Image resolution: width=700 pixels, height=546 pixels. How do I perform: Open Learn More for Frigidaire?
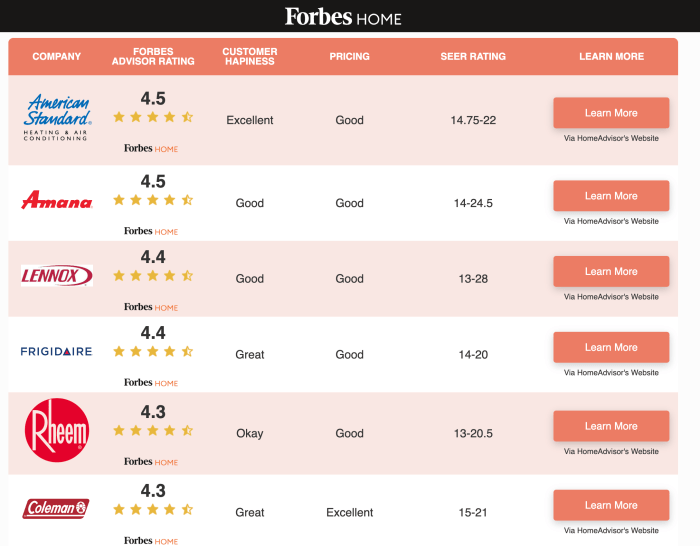point(611,347)
